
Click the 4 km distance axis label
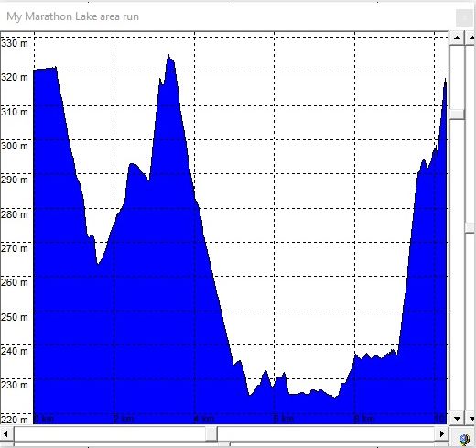point(204,419)
